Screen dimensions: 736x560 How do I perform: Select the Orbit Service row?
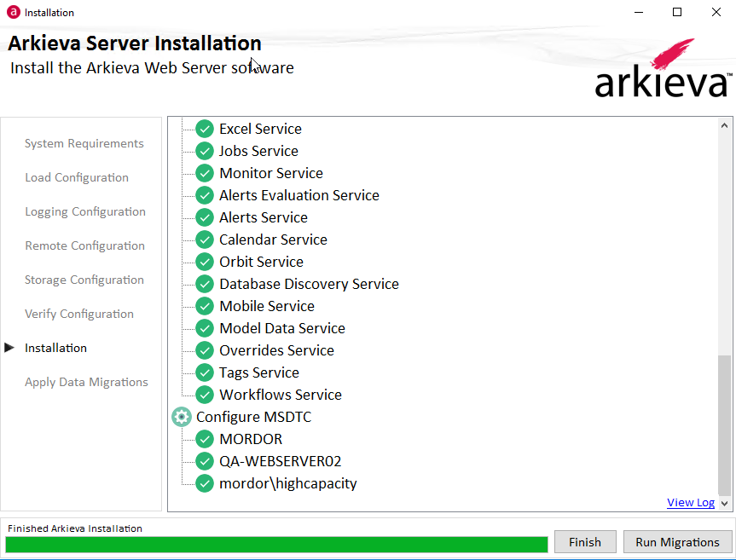pyautogui.click(x=261, y=262)
